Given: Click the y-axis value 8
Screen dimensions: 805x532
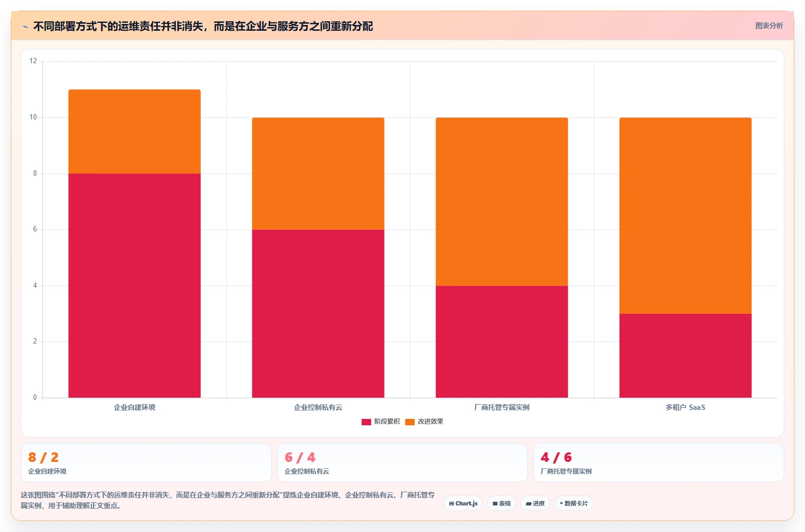Looking at the screenshot, I should [x=35, y=174].
